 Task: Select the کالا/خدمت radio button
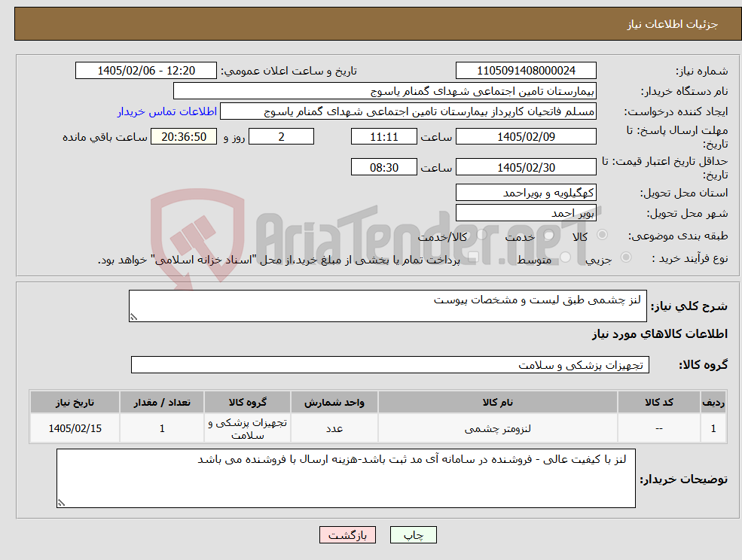click(x=481, y=235)
